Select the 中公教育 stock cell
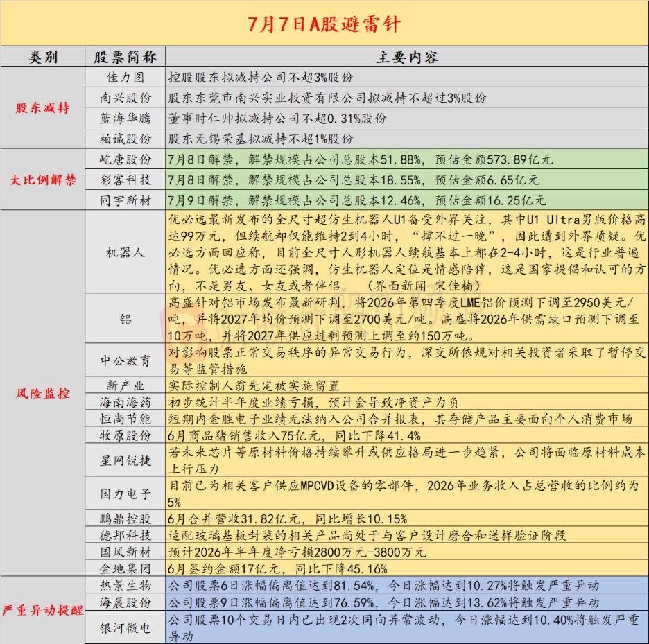Image resolution: width=649 pixels, height=644 pixels. click(x=125, y=360)
